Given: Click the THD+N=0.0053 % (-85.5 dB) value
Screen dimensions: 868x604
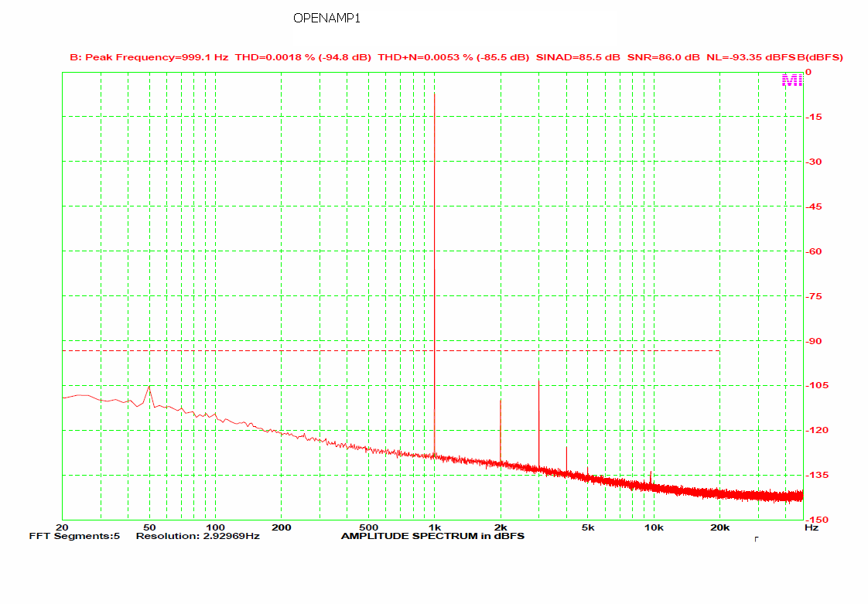Looking at the screenshot, I should (453, 57).
